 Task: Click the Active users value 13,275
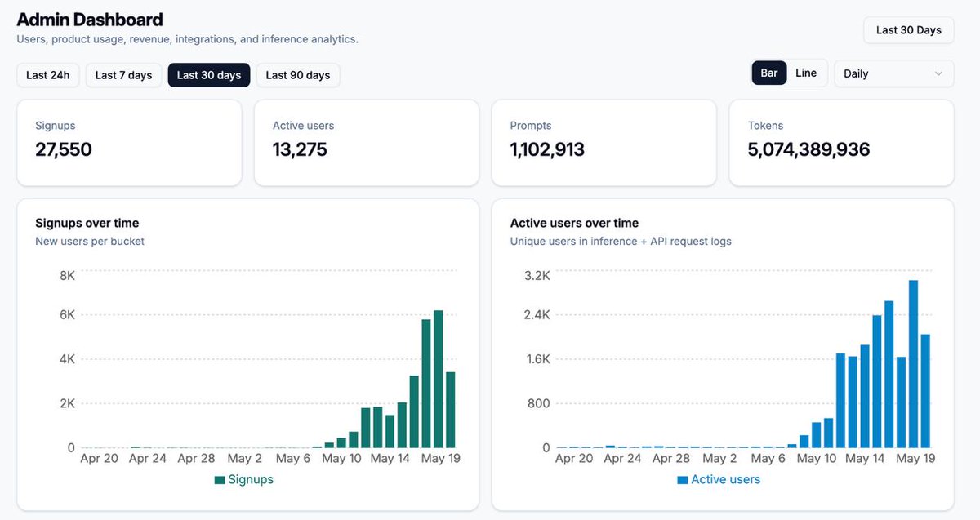[x=300, y=149]
